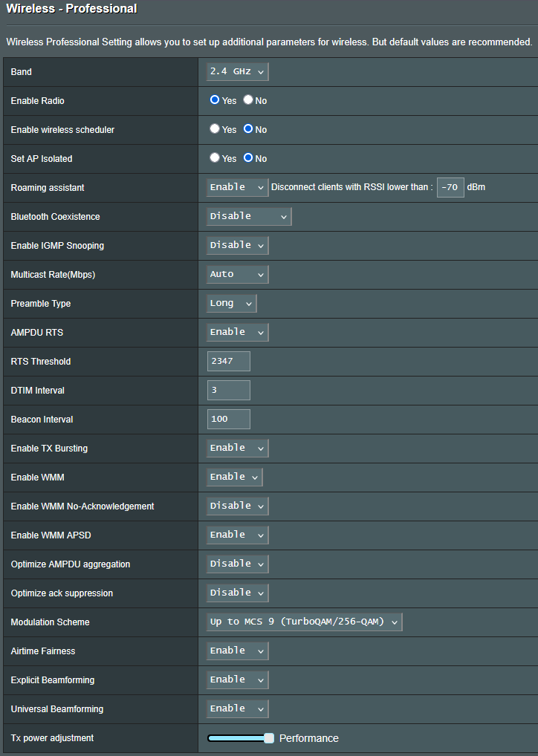
Task: Click the Modulation Scheme label
Action: (x=51, y=622)
